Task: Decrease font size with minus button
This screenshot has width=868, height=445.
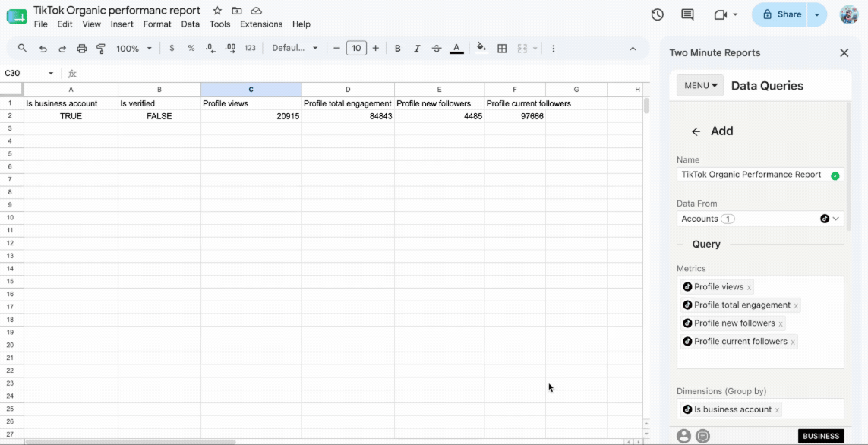Action: coord(336,49)
